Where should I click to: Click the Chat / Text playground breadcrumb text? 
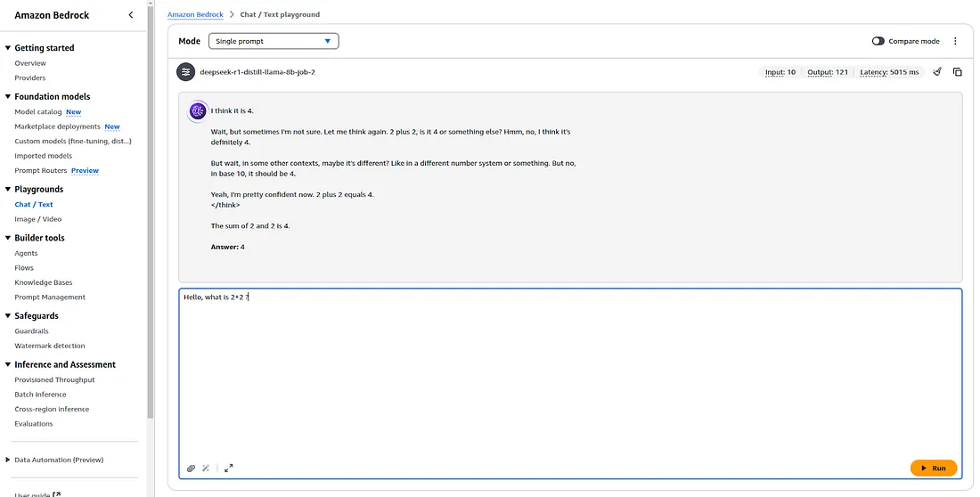[x=280, y=14]
